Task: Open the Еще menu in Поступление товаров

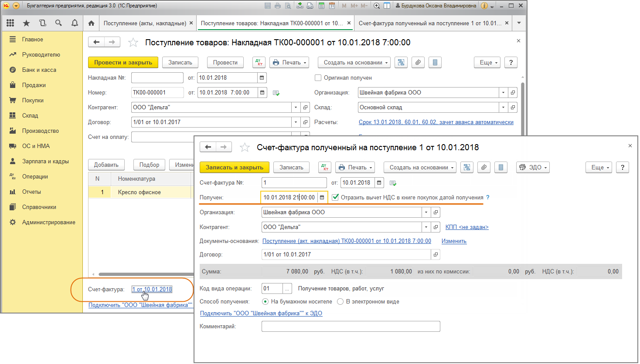Action: coord(487,62)
